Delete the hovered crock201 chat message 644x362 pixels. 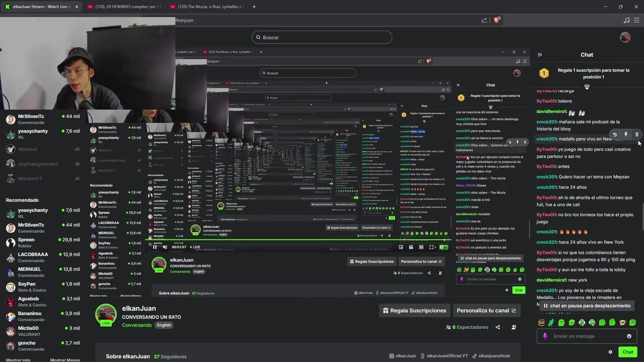coord(637,135)
